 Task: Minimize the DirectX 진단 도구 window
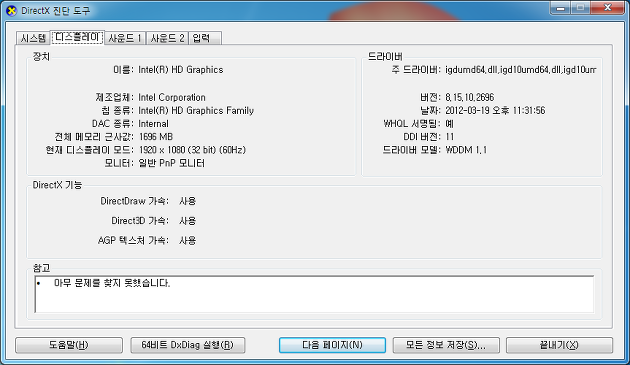coord(561,8)
